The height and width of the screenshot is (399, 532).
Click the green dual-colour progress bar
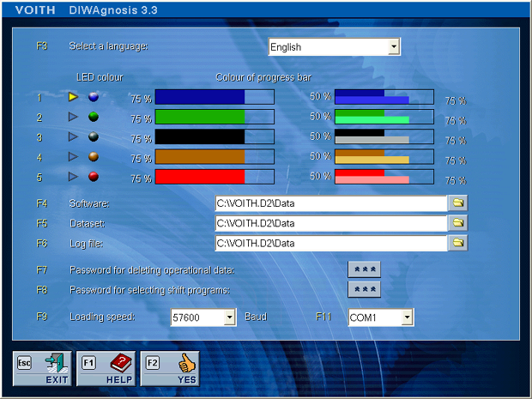[384, 117]
